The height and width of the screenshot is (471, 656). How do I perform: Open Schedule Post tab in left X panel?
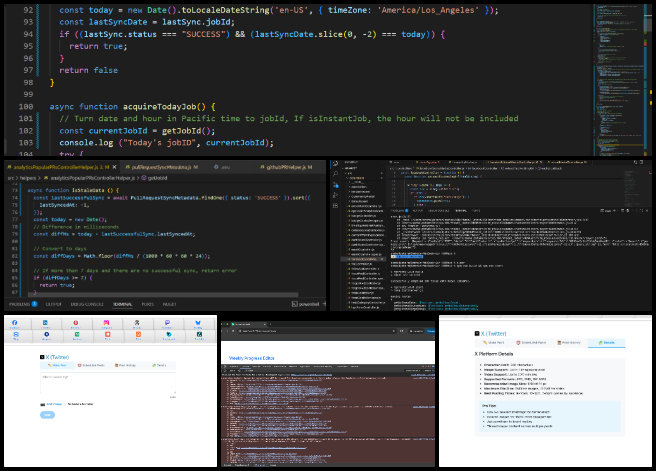pos(91,365)
